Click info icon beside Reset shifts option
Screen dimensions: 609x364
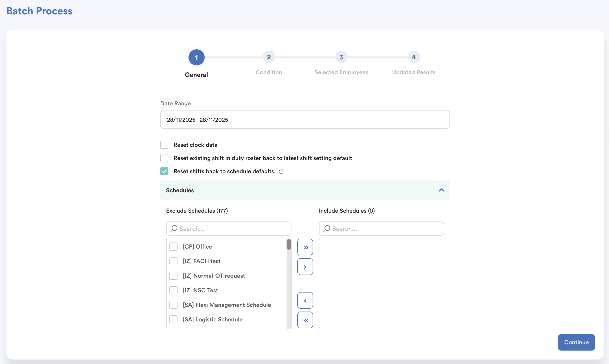[281, 172]
